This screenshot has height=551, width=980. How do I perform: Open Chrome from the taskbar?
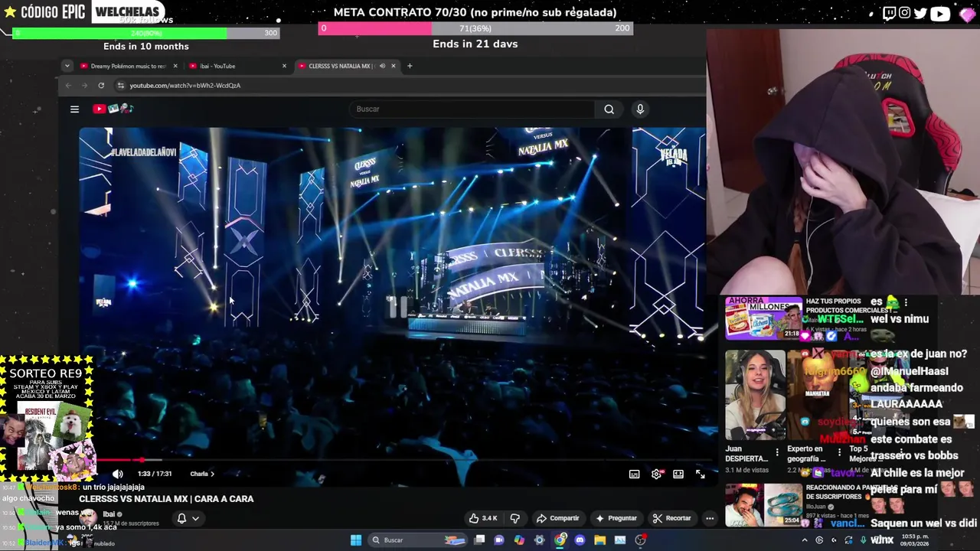coord(560,540)
